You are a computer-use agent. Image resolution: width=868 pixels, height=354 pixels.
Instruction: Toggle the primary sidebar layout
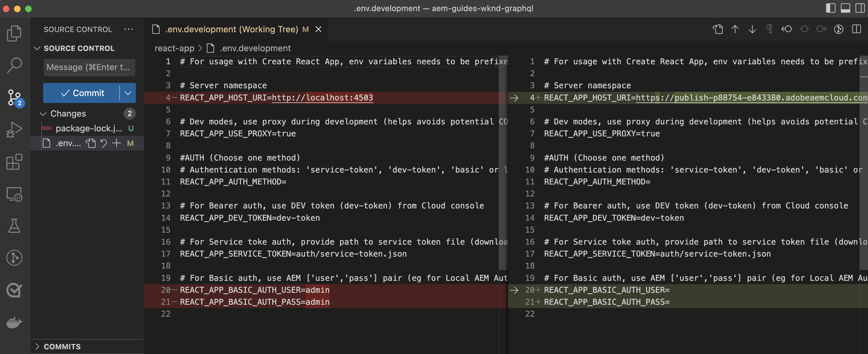click(x=831, y=8)
